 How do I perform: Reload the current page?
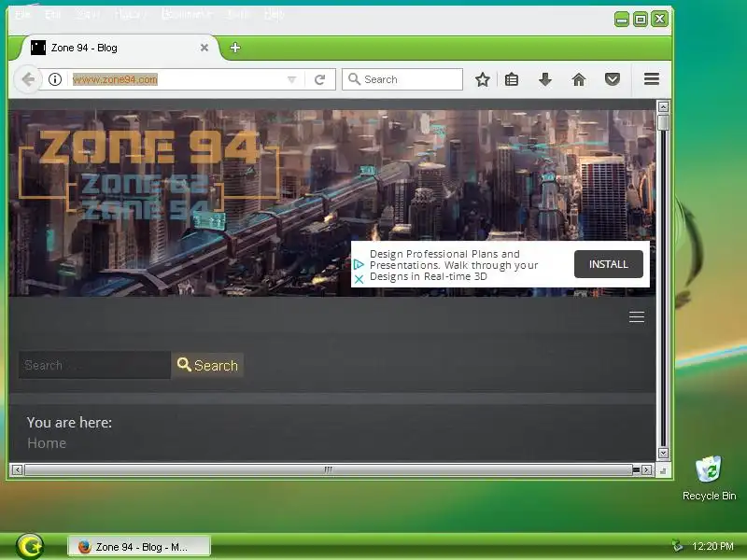tap(319, 79)
